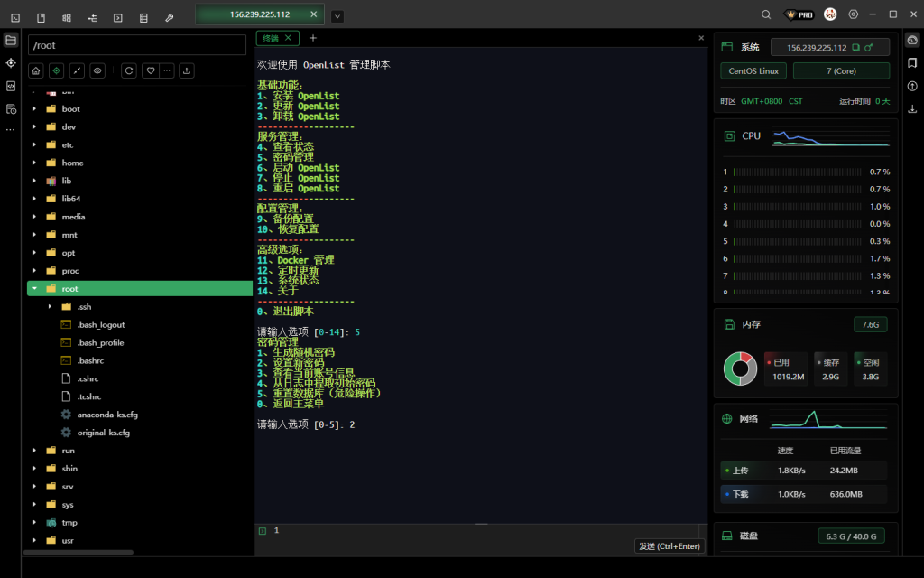Viewport: 924px width, 578px height.
Task: Toggle the green locate-current-directory button
Action: (x=56, y=70)
